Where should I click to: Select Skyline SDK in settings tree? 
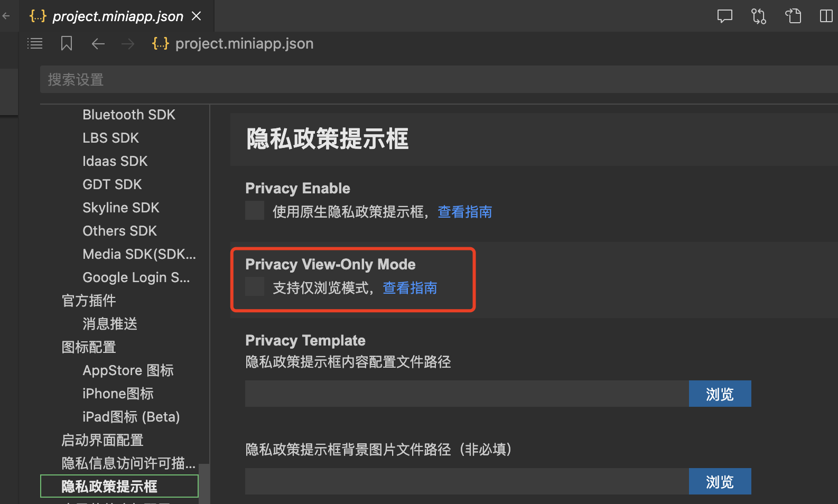pyautogui.click(x=120, y=208)
